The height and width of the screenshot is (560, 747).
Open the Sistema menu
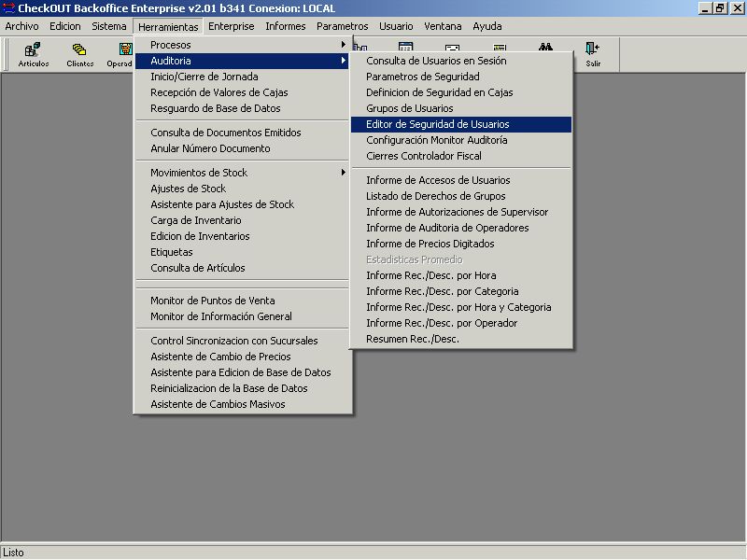[x=109, y=26]
